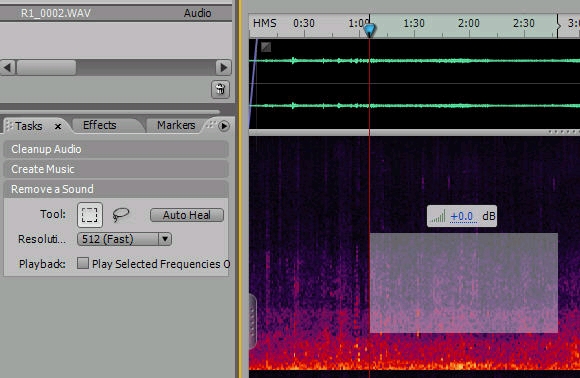Screen dimensions: 580x378
Task: Click the selection end marker on ruler
Action: (558, 26)
